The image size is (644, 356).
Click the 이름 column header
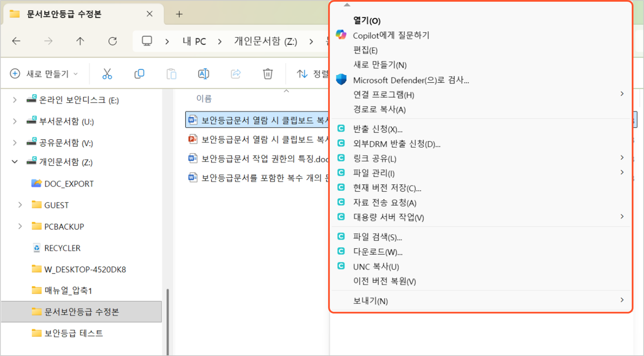204,99
